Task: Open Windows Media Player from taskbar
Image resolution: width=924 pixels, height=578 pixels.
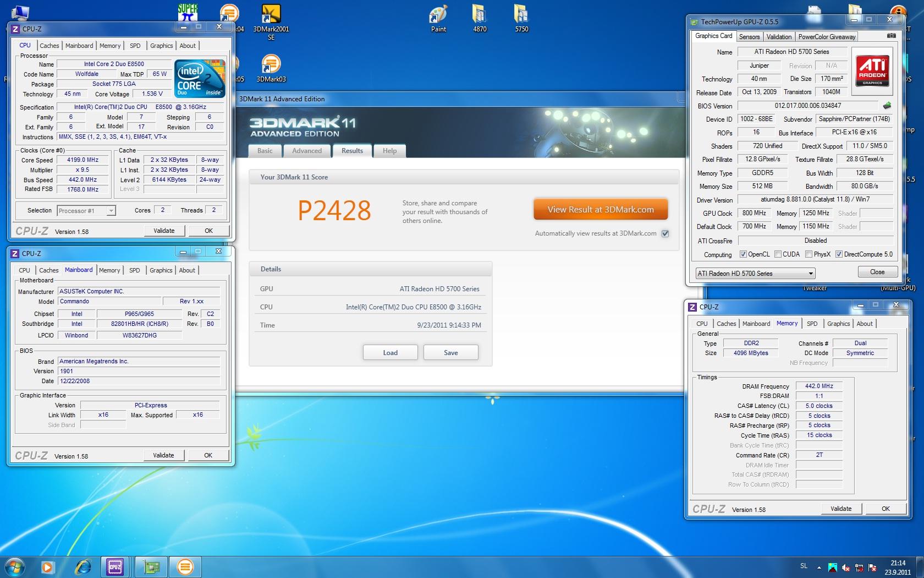Action: pyautogui.click(x=47, y=566)
